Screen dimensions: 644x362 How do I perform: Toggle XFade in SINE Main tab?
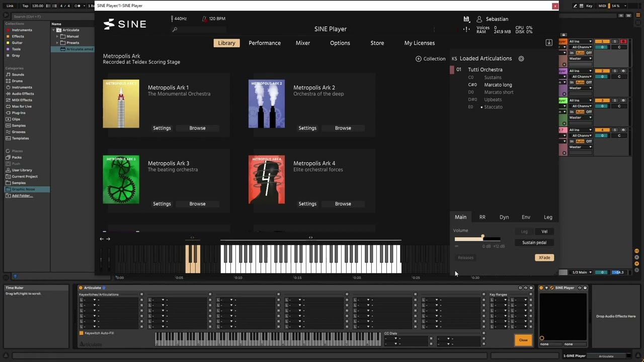(x=544, y=257)
